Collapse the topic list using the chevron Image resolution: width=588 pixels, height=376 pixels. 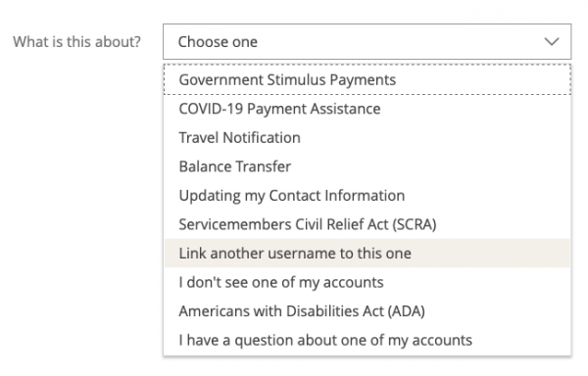click(552, 41)
